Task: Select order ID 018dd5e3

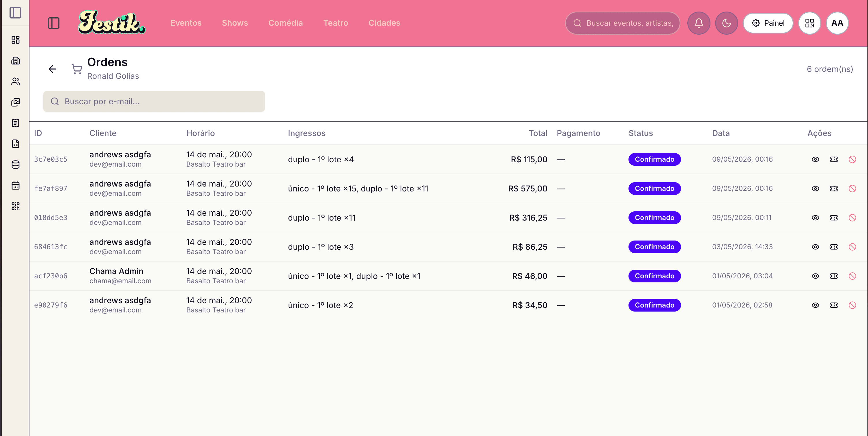Action: [x=50, y=218]
